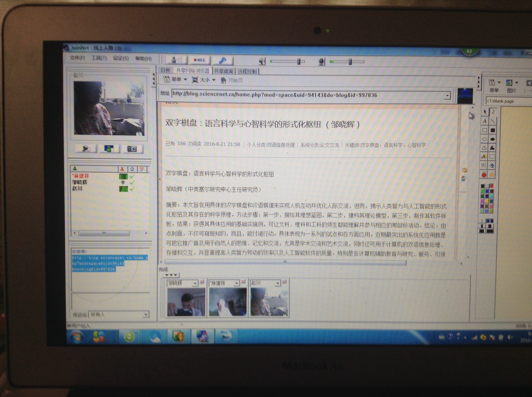Click the speaker volume slider handle
Image resolution: width=532 pixels, height=397 pixels.
tap(299, 62)
